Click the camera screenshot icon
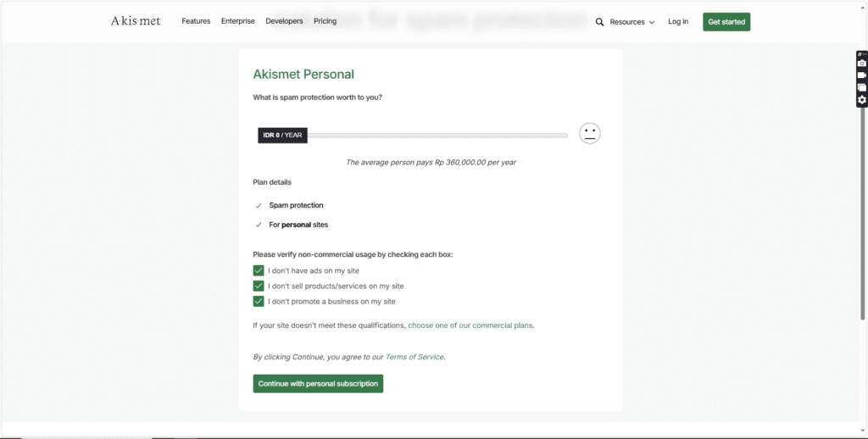 (x=862, y=64)
